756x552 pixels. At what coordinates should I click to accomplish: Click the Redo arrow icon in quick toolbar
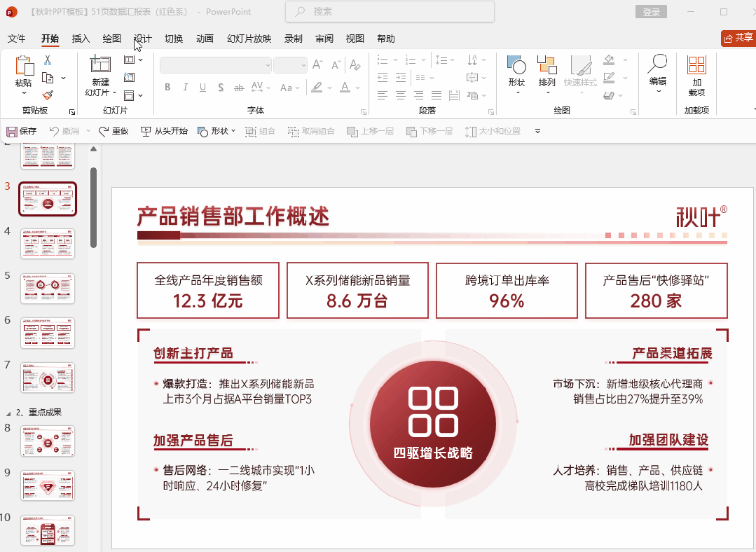[103, 131]
